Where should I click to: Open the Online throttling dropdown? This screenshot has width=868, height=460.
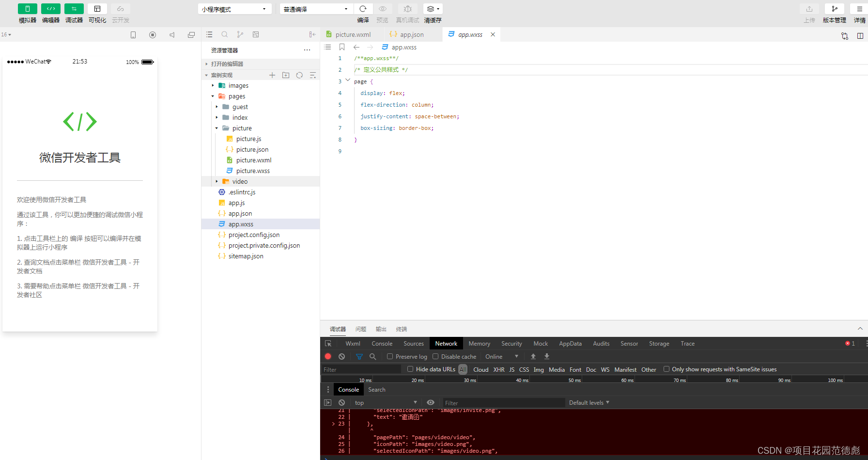pyautogui.click(x=502, y=356)
